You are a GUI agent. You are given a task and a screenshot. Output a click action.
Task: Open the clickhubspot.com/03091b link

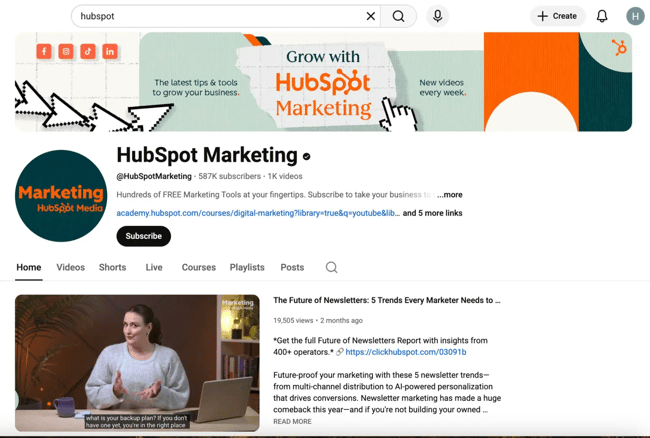[406, 352]
